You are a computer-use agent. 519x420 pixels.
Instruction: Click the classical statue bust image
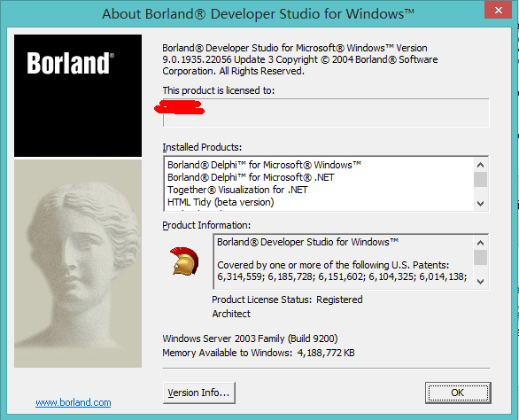78,264
